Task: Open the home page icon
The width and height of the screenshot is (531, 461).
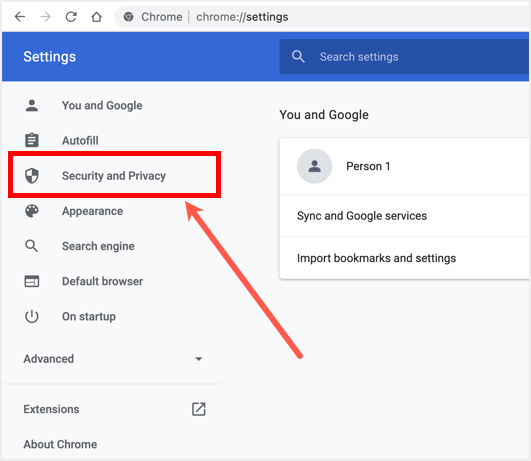Action: point(97,17)
